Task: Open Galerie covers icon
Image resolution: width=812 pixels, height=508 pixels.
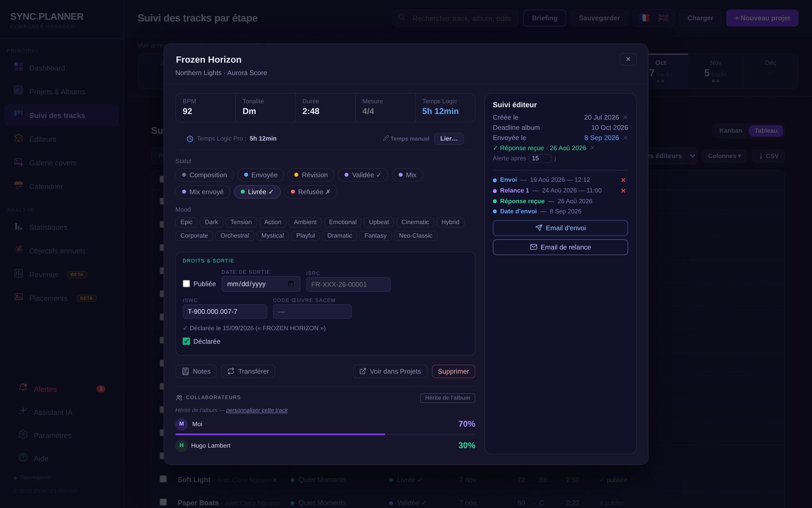Action: [x=18, y=162]
